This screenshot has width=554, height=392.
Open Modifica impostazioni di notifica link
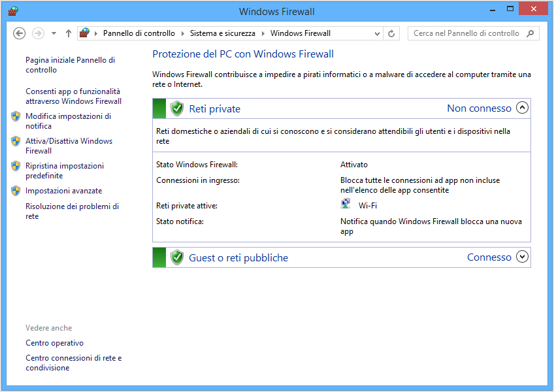[68, 121]
